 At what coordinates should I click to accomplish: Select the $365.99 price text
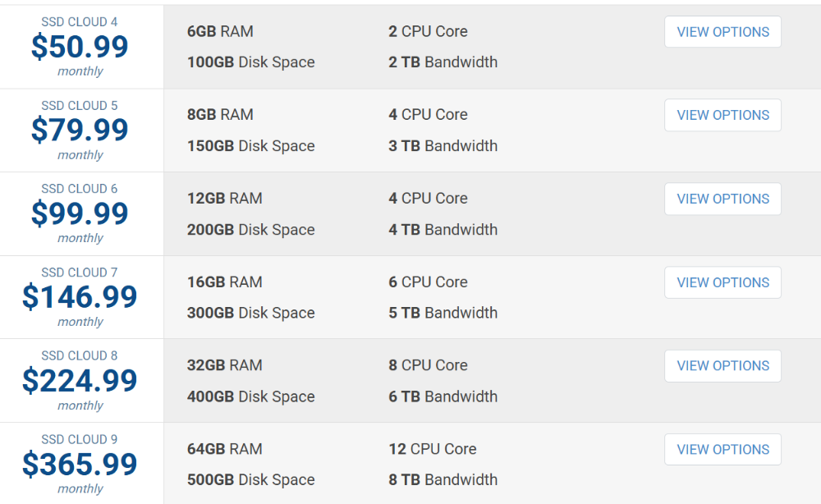point(80,465)
